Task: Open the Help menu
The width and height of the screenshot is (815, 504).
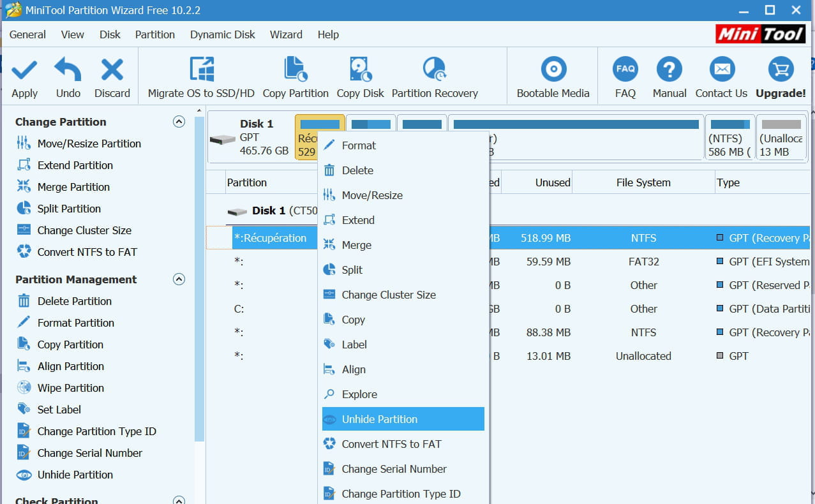Action: [x=328, y=34]
